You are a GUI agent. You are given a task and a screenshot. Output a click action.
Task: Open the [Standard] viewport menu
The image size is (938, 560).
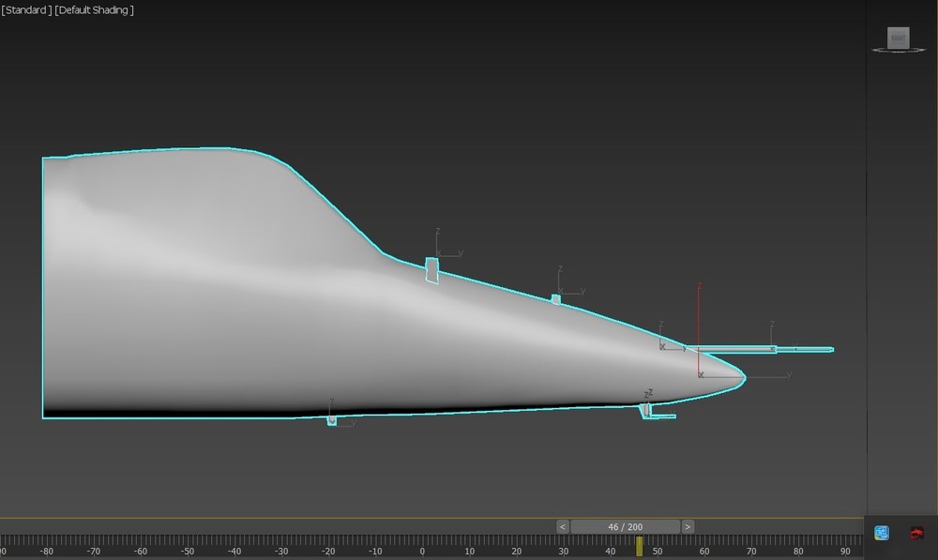pos(26,10)
